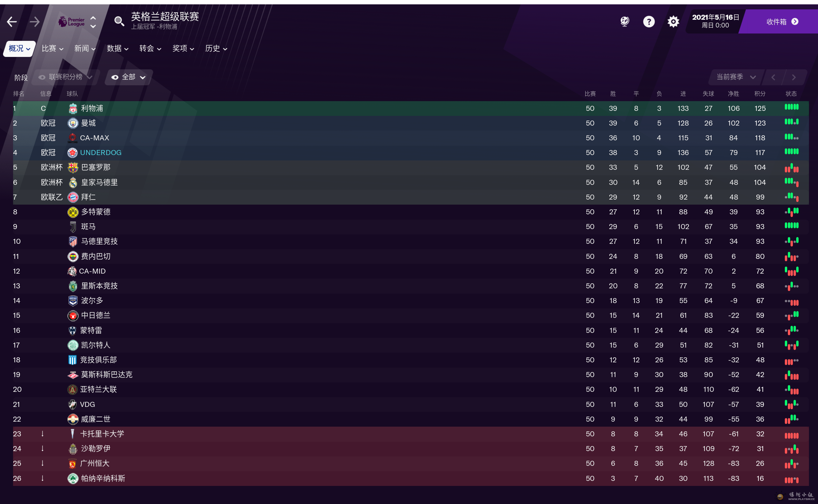The image size is (818, 504).
Task: Select the 概况 tab
Action: click(x=19, y=49)
